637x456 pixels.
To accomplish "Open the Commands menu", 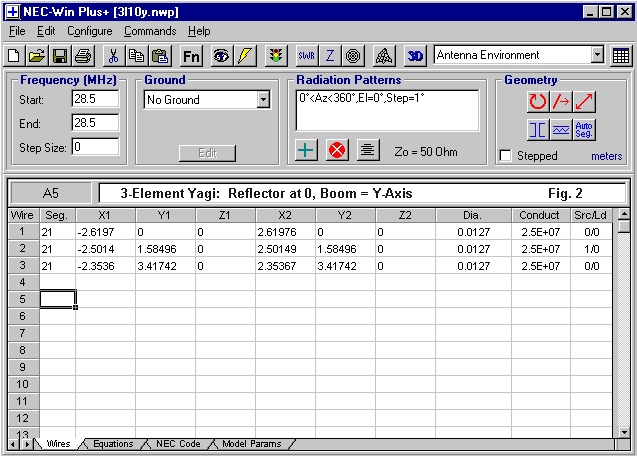I will [150, 31].
